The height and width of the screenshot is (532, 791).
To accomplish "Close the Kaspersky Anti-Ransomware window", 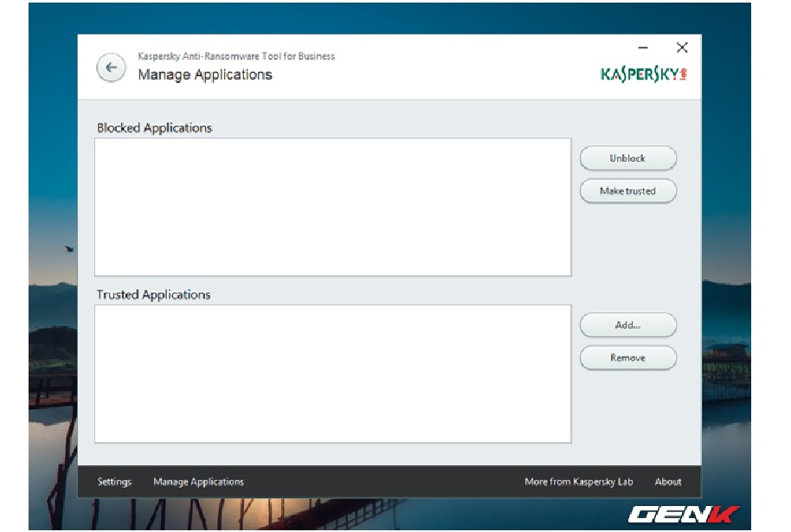I will pyautogui.click(x=682, y=48).
